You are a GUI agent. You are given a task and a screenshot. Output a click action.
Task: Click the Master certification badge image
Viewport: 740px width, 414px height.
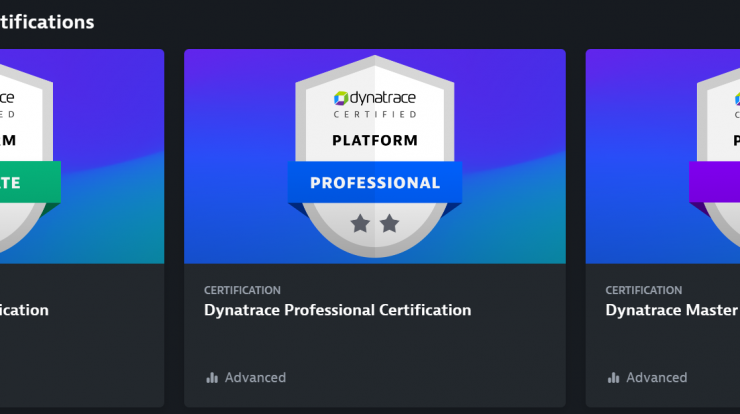point(663,156)
